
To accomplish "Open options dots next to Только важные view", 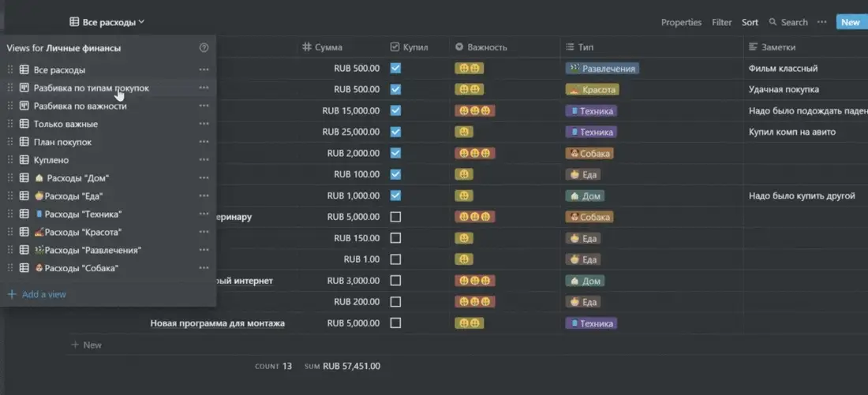I will pyautogui.click(x=204, y=124).
